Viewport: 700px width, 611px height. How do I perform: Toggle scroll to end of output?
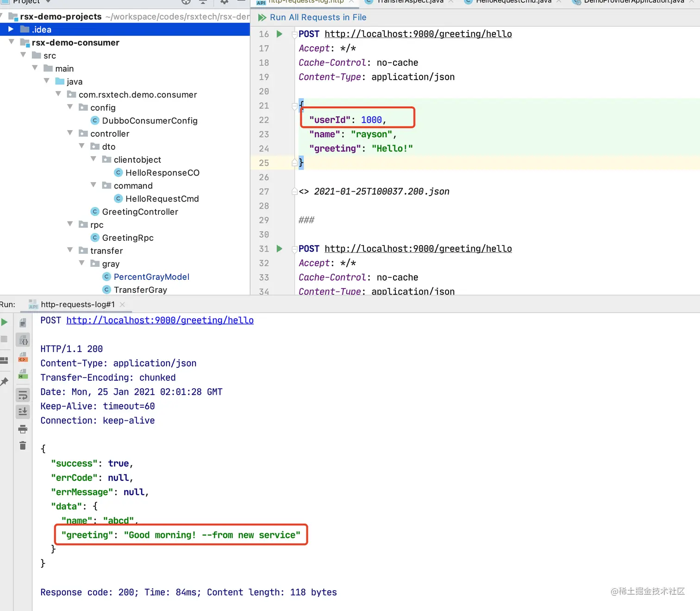click(23, 411)
